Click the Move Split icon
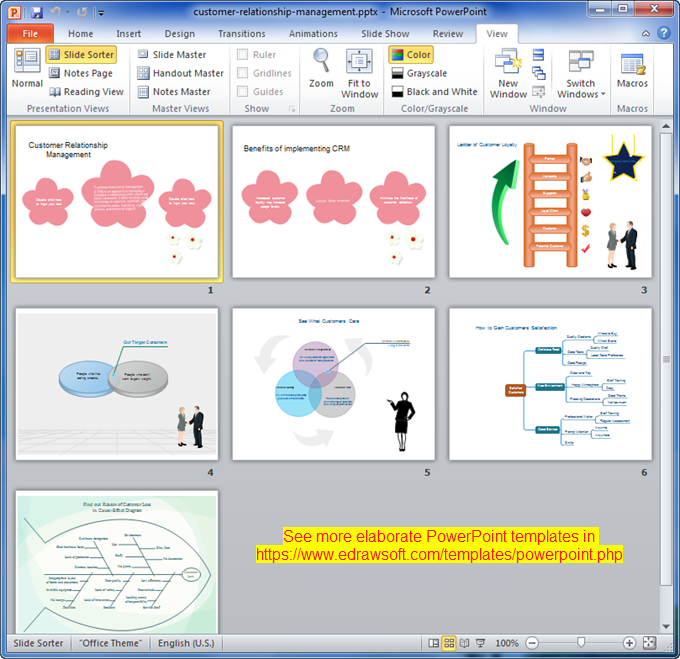The image size is (680, 659). click(x=539, y=91)
